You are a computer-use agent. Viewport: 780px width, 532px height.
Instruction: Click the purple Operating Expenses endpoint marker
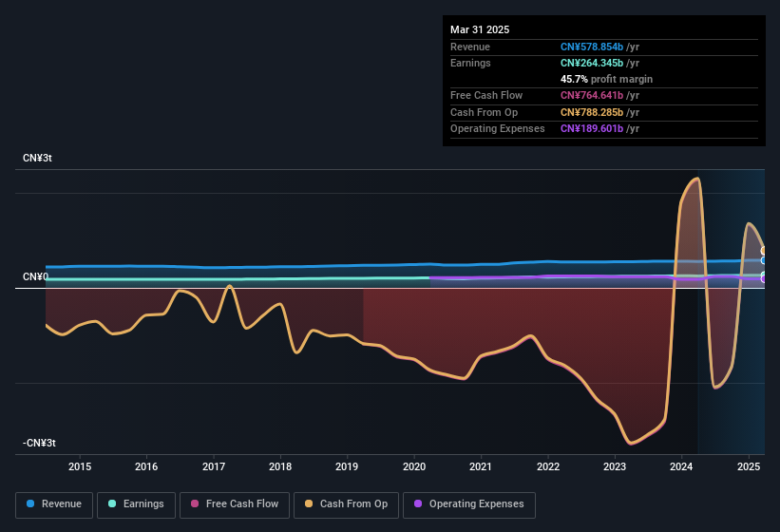(764, 279)
